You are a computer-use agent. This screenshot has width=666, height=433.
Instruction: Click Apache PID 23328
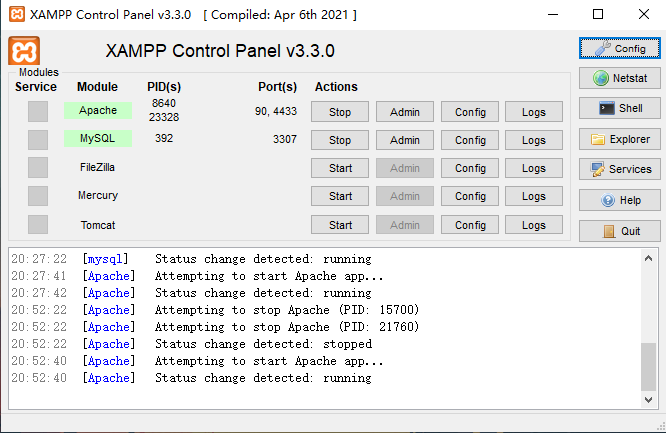click(x=164, y=117)
